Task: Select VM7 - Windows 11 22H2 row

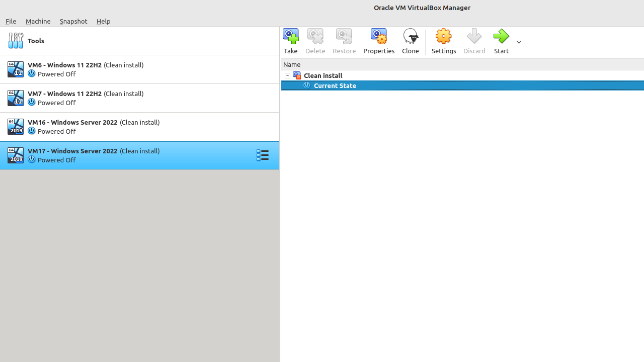Action: point(139,98)
